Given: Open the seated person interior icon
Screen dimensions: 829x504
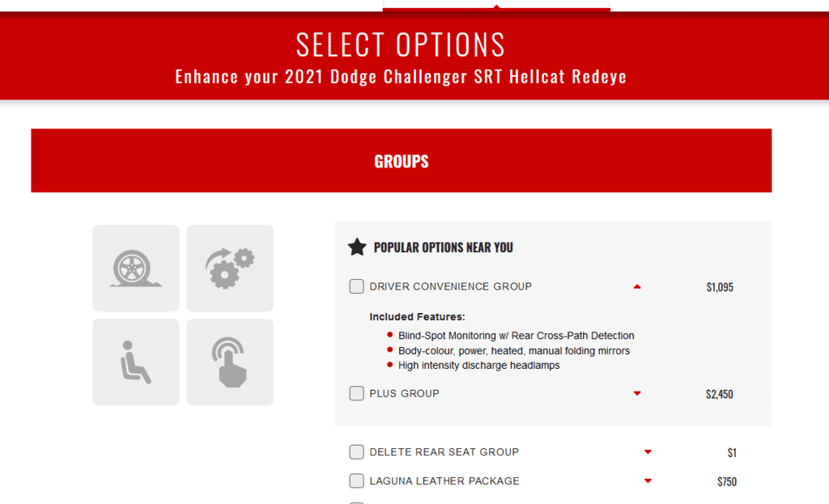Looking at the screenshot, I should coord(136,362).
